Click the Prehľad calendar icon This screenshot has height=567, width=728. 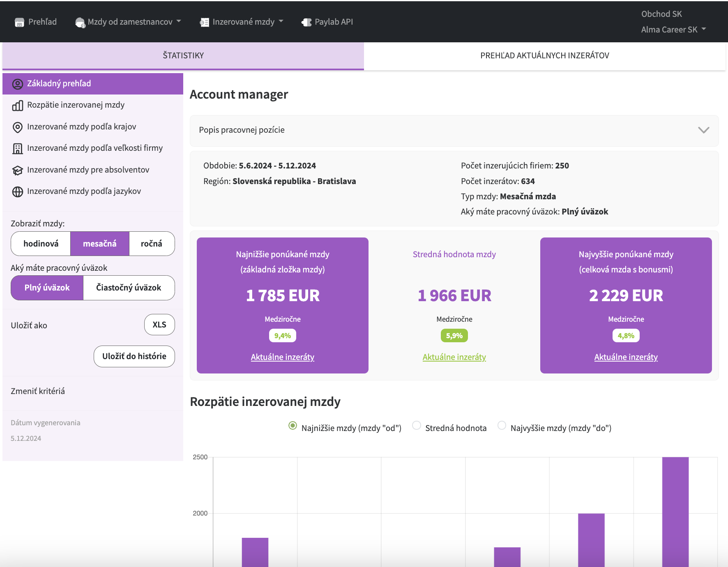pos(19,22)
